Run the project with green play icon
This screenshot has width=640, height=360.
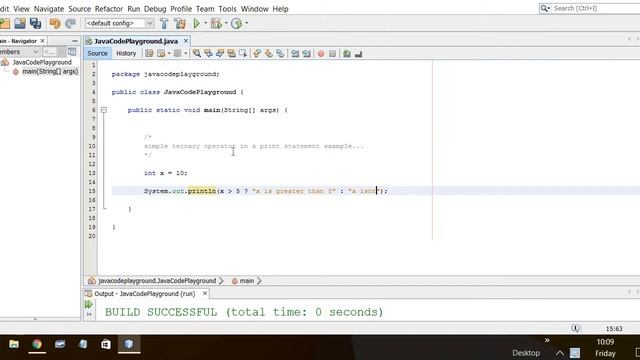[x=196, y=23]
